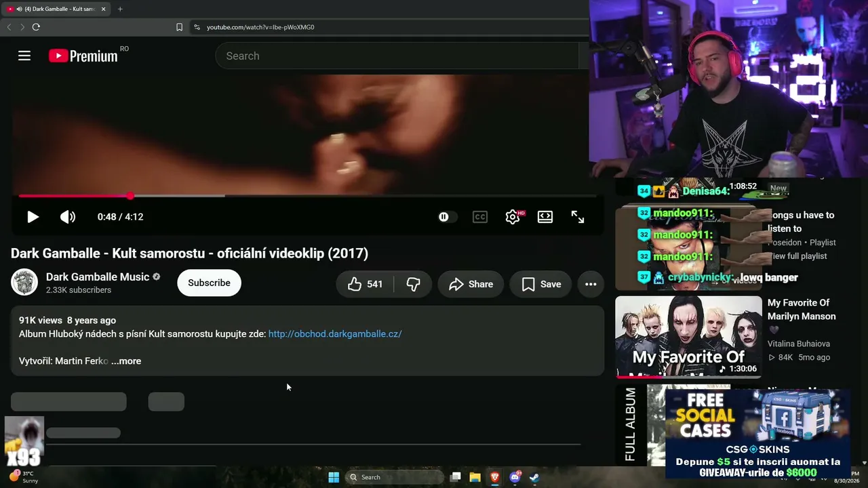868x488 pixels.
Task: Go forward in the browser
Action: 22,27
